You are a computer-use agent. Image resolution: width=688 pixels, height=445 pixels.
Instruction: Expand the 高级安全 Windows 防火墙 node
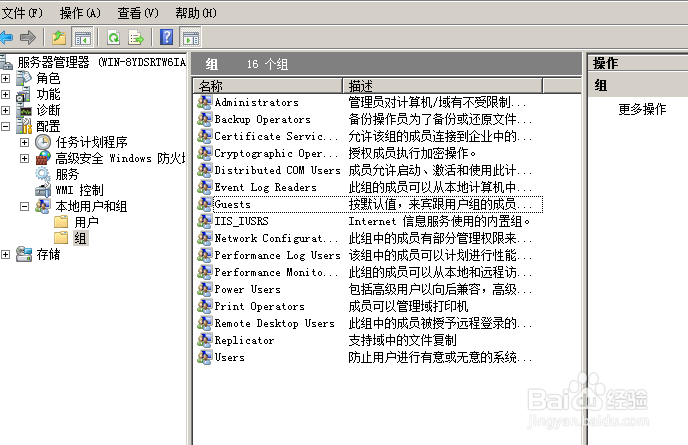(25, 158)
